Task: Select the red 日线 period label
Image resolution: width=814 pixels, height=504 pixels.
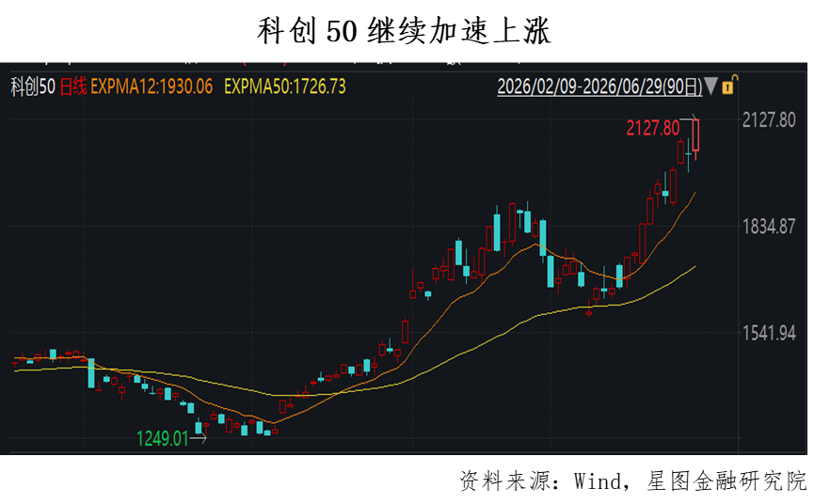Action: coord(73,87)
